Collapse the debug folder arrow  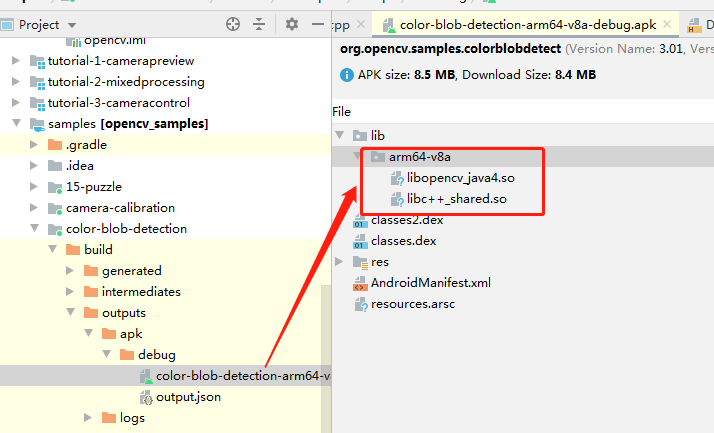click(107, 354)
